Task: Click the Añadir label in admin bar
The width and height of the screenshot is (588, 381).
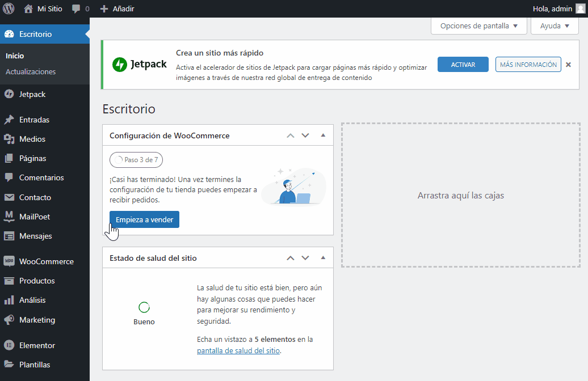Action: pos(123,9)
